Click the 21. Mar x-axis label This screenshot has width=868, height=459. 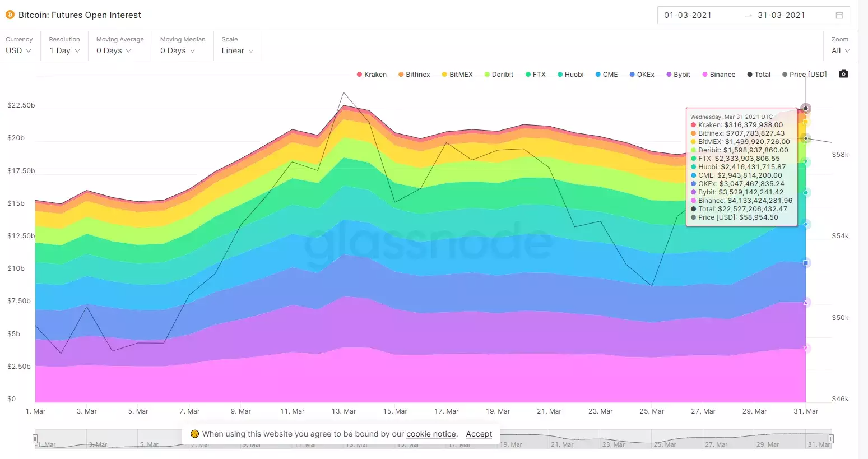549,411
